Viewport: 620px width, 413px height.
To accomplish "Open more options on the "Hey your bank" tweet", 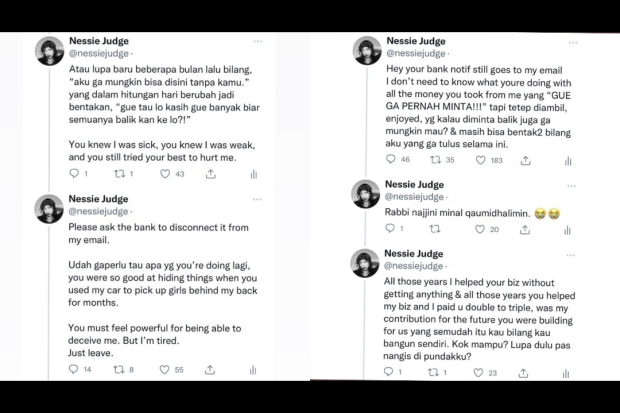I will coord(574,42).
